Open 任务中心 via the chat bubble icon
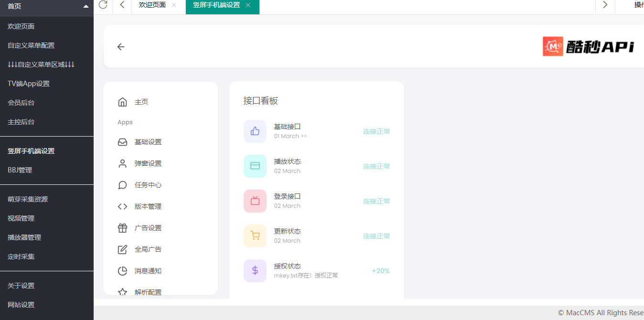 pyautogui.click(x=122, y=184)
